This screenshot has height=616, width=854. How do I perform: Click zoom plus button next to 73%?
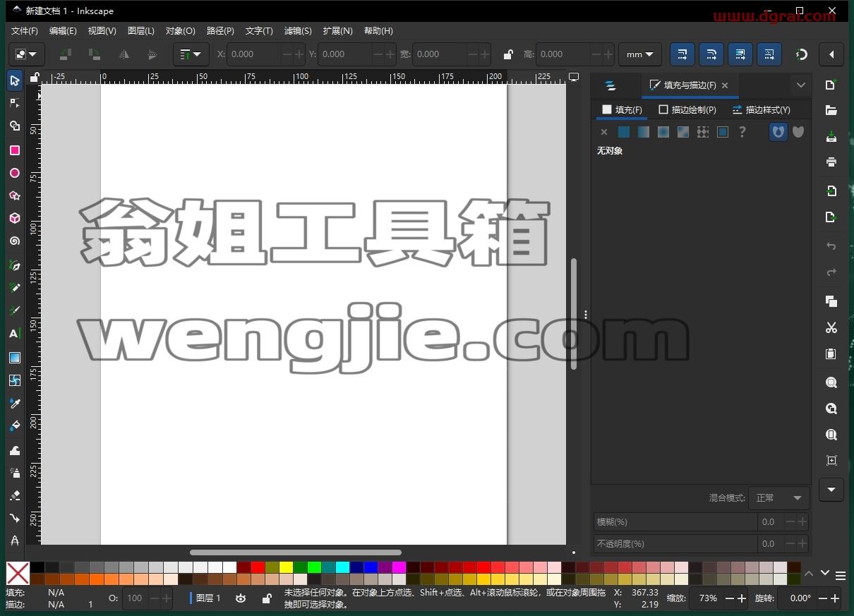coord(742,598)
